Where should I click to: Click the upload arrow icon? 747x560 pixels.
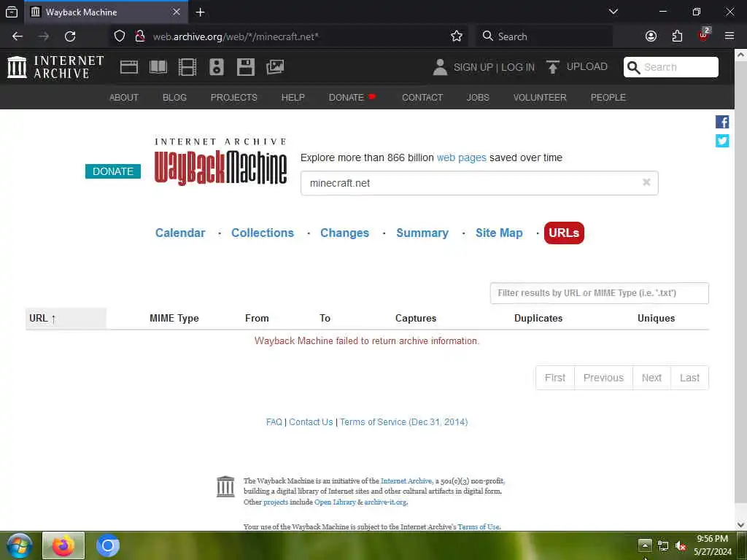tap(553, 67)
